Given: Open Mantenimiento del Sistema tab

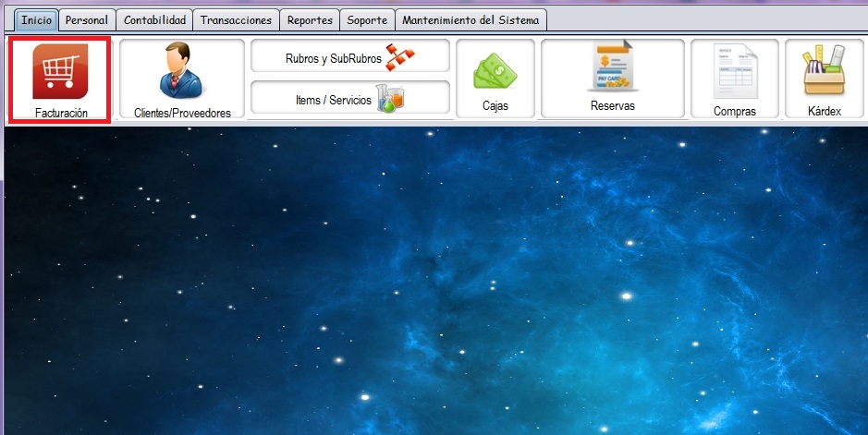Looking at the screenshot, I should (x=470, y=19).
